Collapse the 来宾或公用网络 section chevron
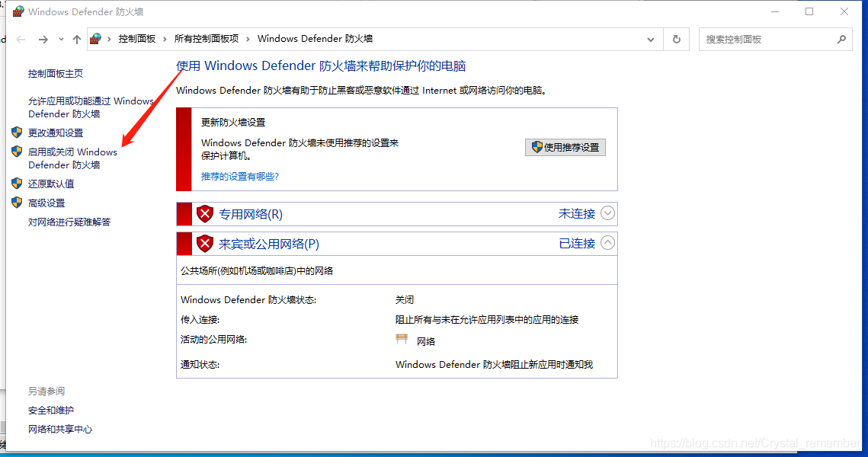 point(607,243)
